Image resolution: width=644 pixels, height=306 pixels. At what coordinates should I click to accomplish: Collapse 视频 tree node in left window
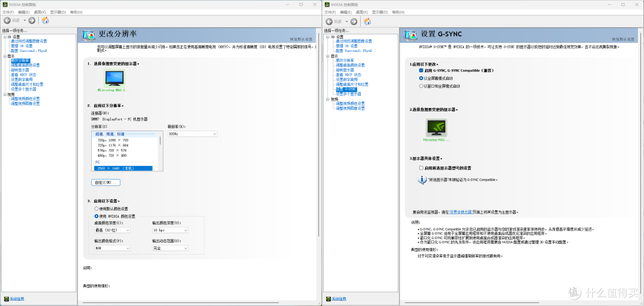tap(5, 94)
